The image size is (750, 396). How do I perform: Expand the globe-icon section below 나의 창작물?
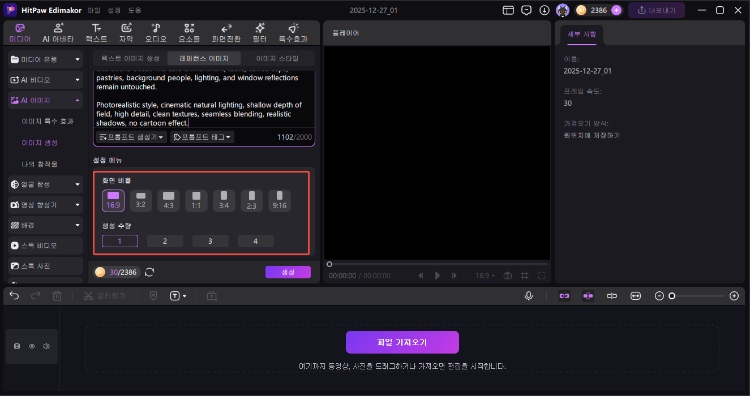tap(45, 184)
